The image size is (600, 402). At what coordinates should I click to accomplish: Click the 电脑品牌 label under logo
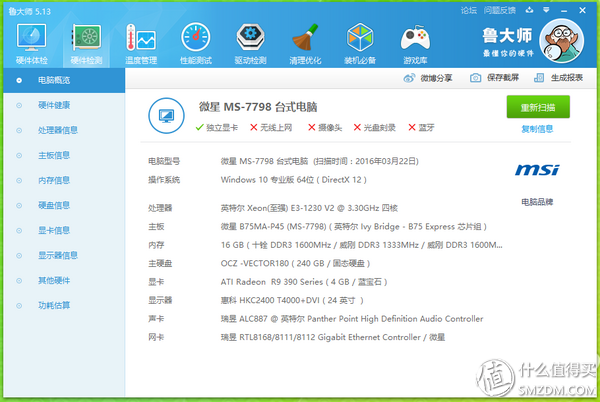537,202
